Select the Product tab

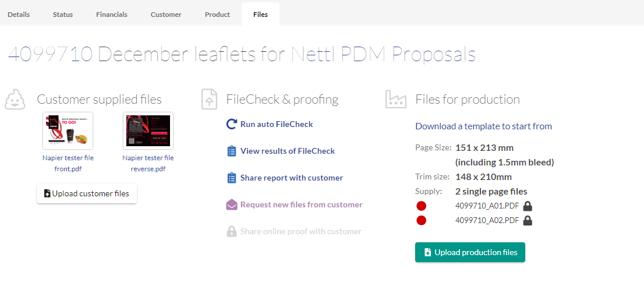tap(217, 15)
